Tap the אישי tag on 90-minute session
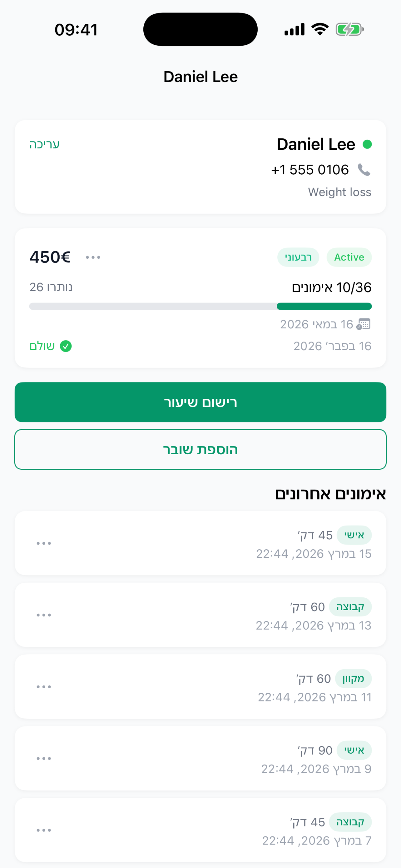The width and height of the screenshot is (401, 868). coord(354,750)
